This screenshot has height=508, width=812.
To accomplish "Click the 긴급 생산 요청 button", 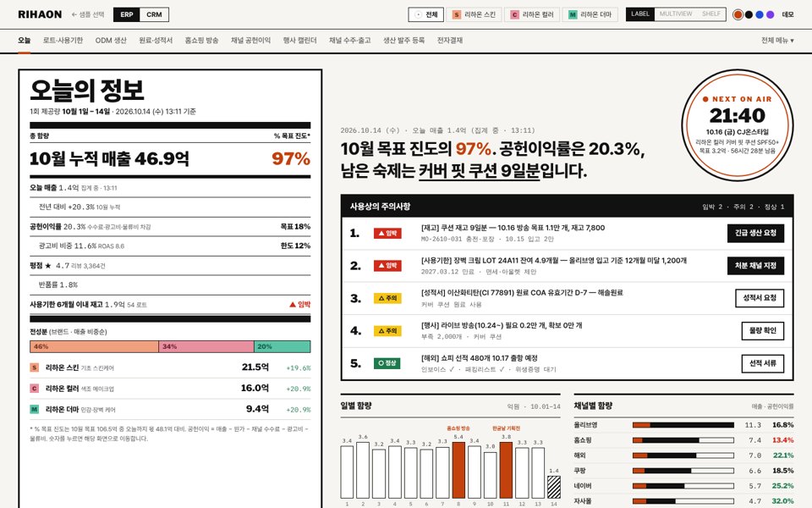I will [755, 234].
